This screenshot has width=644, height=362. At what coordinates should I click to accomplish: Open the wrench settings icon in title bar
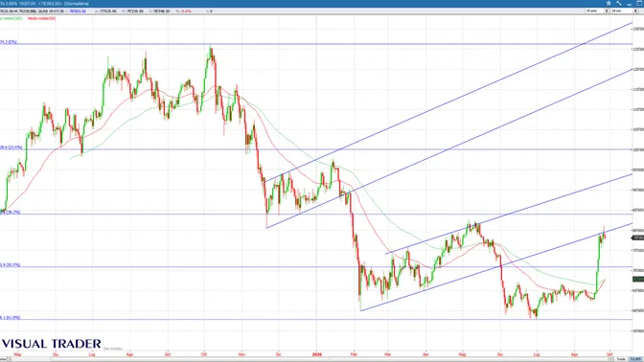(x=618, y=3)
